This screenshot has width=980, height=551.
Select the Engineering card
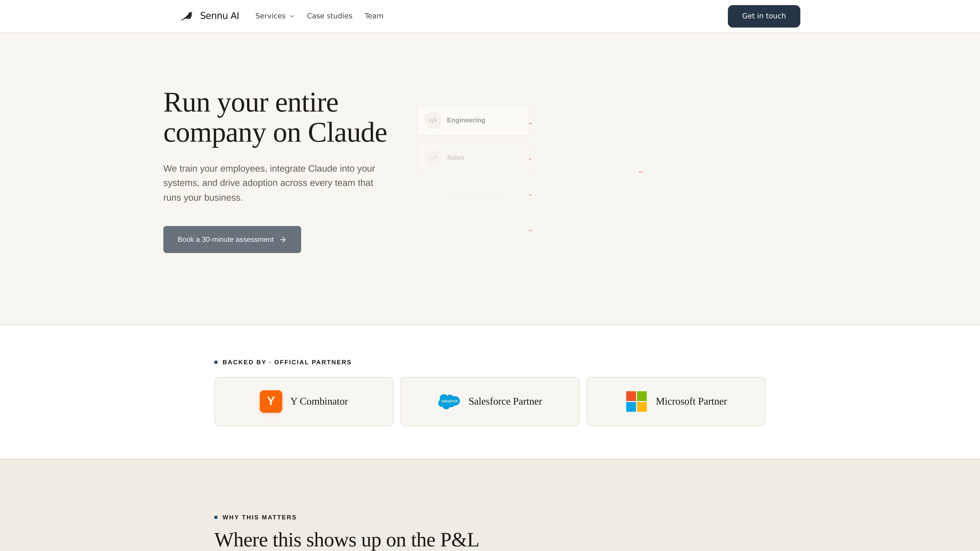tap(473, 120)
